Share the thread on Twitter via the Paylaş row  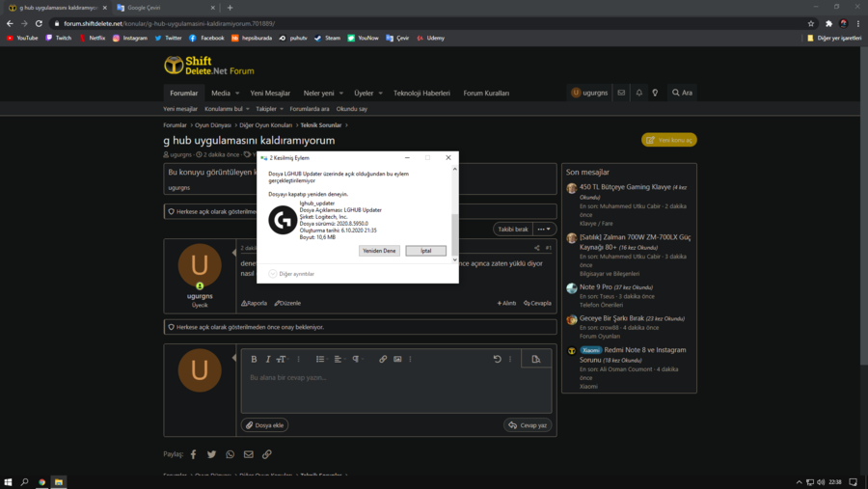[211, 454]
